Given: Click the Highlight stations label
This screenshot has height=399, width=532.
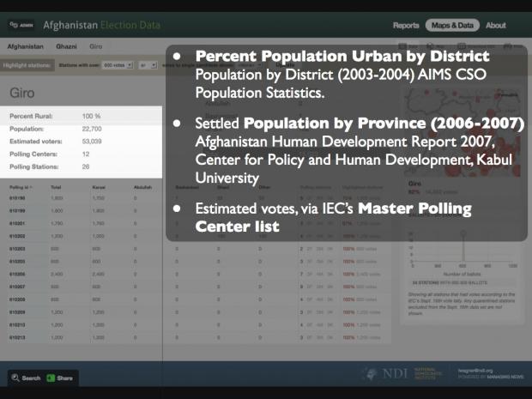Looking at the screenshot, I should 27,65.
